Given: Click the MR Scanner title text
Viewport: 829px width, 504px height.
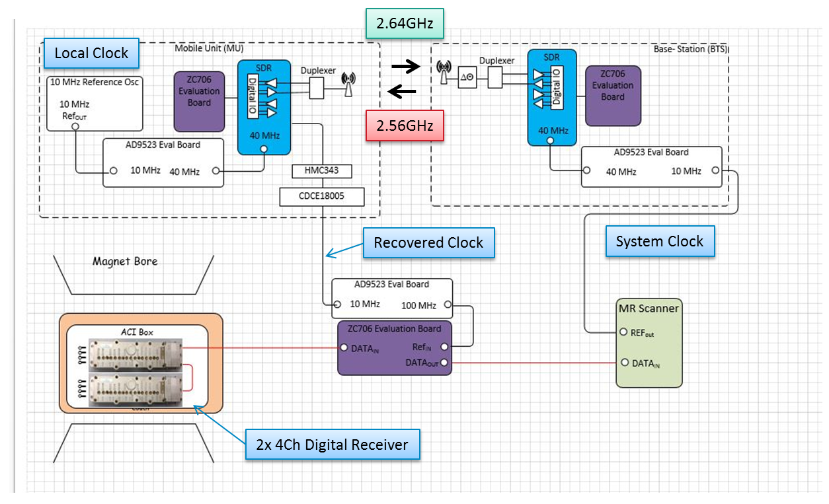Looking at the screenshot, I should click(648, 308).
